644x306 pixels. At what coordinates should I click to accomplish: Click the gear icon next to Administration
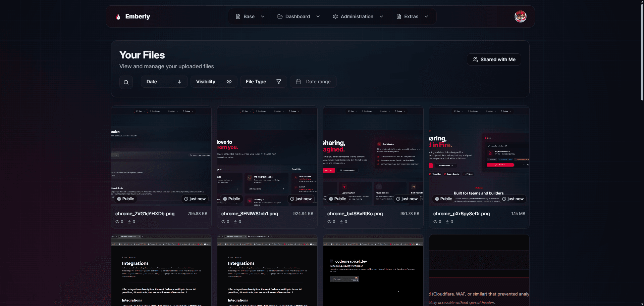(x=335, y=16)
